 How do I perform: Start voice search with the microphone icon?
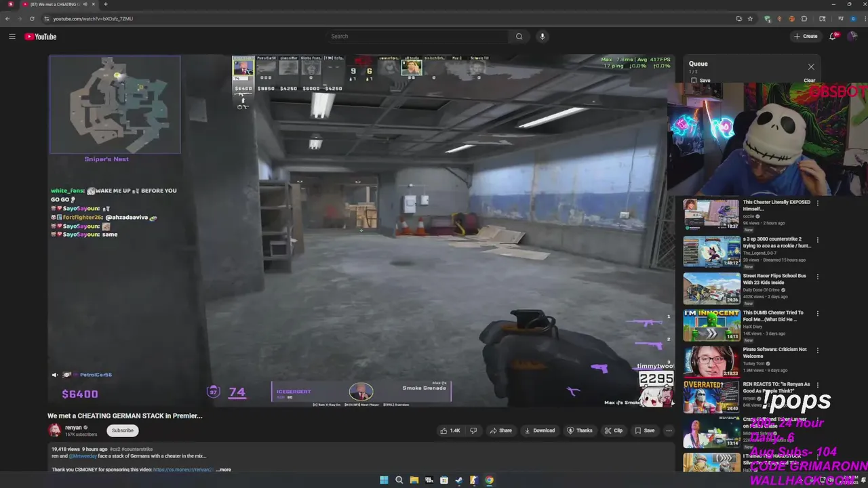542,37
